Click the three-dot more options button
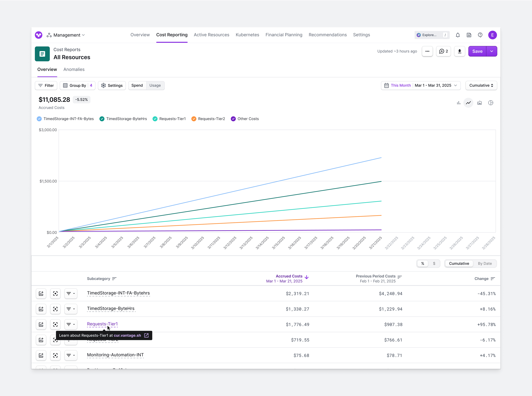532x396 pixels. tap(427, 51)
